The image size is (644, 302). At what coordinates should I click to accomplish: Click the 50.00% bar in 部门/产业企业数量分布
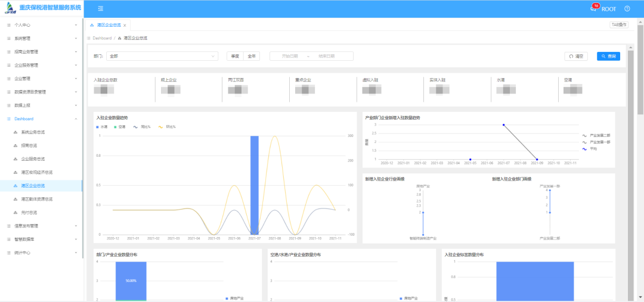131,281
